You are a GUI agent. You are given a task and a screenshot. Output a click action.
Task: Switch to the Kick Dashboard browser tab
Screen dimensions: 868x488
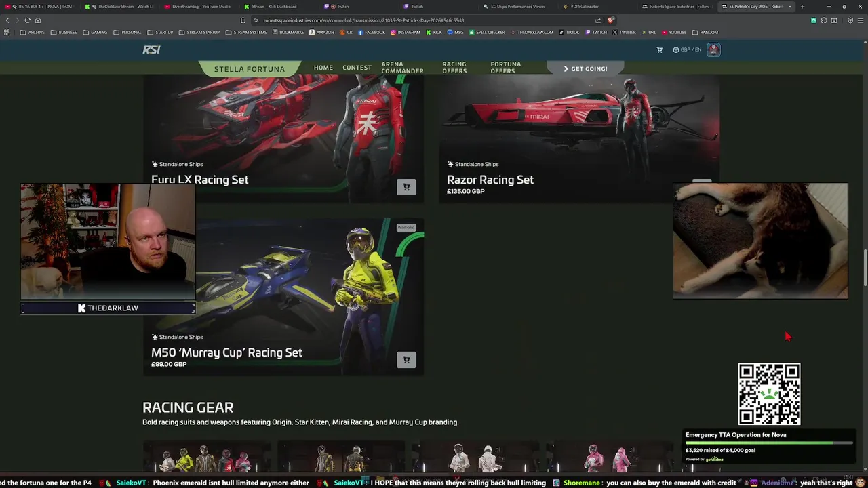[x=275, y=7]
